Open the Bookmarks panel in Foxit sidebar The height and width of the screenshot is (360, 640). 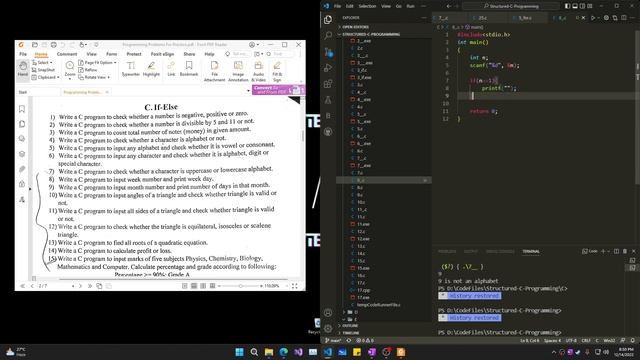coord(22,109)
